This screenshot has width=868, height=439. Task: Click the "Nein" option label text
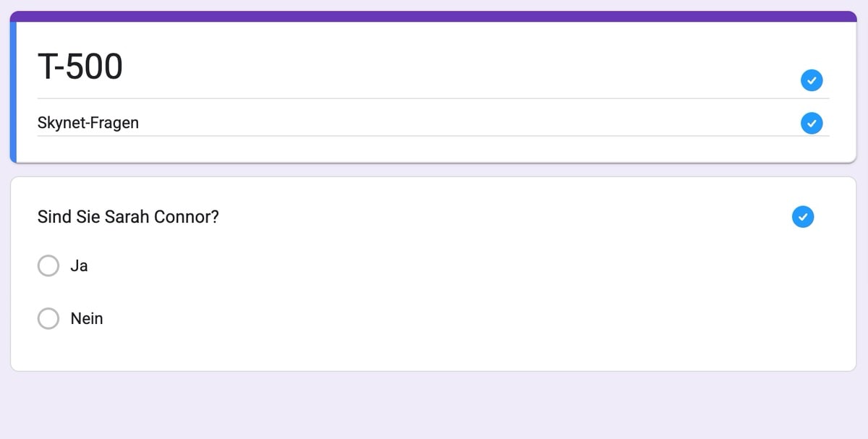click(87, 318)
